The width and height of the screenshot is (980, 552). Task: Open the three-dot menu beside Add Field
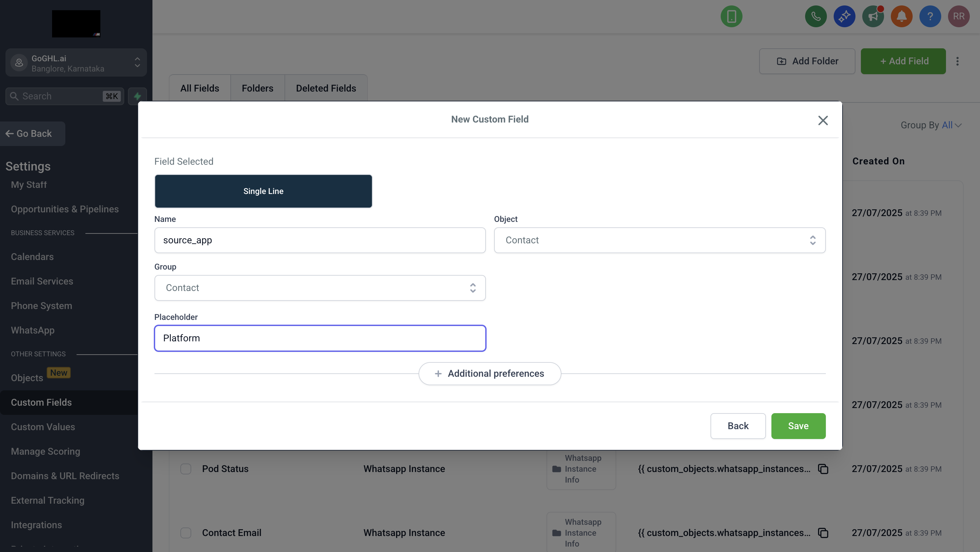958,61
